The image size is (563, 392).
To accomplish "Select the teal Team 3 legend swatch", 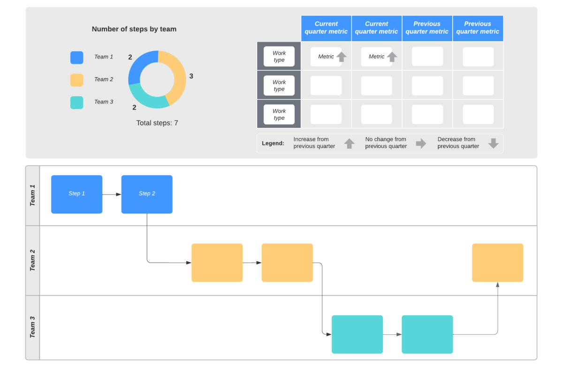I will pos(77,102).
